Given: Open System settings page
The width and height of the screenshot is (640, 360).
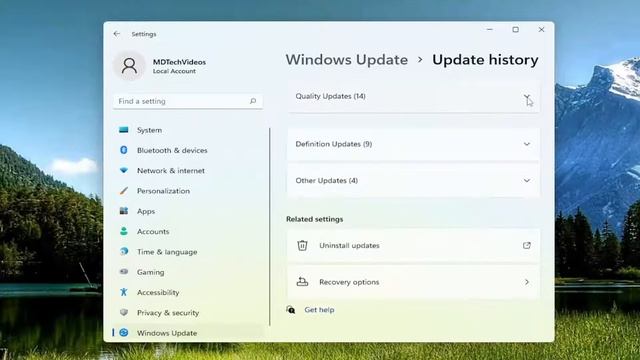Looking at the screenshot, I should (x=188, y=130).
